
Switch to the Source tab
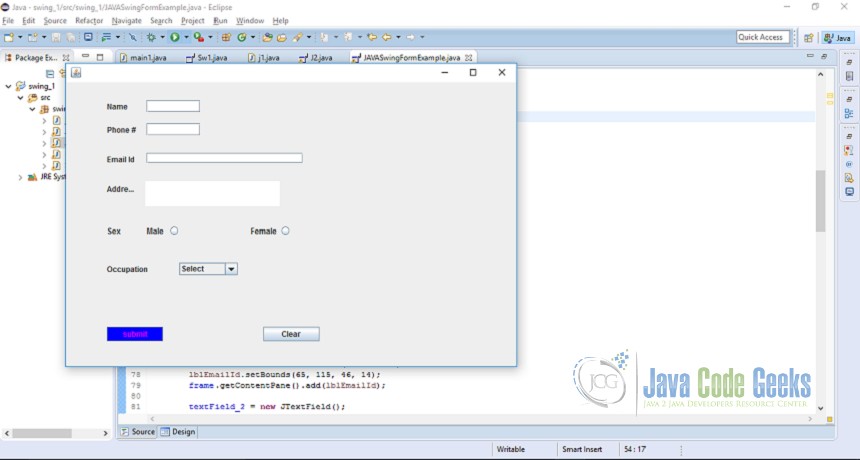138,432
